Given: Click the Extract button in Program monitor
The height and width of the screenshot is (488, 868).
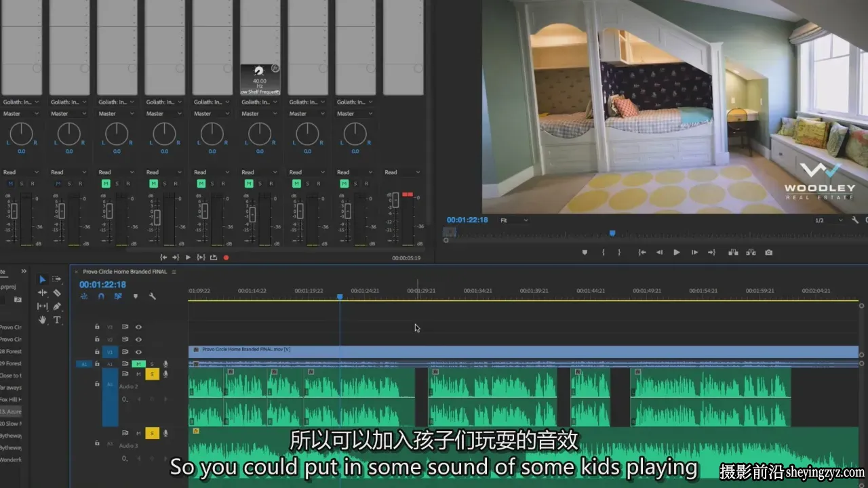Looking at the screenshot, I should point(751,252).
